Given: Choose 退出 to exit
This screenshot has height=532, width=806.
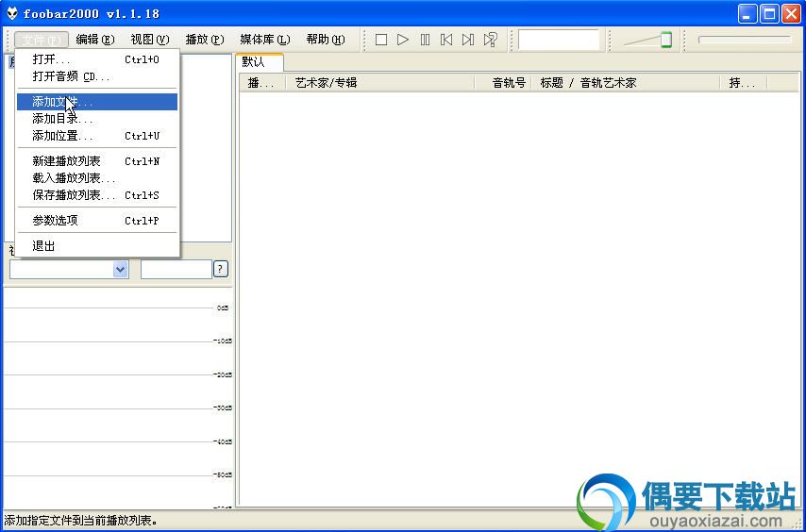Looking at the screenshot, I should click(97, 246).
